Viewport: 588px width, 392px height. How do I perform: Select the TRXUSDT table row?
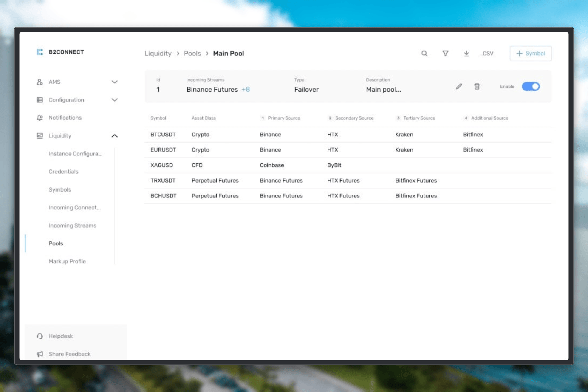[348, 180]
